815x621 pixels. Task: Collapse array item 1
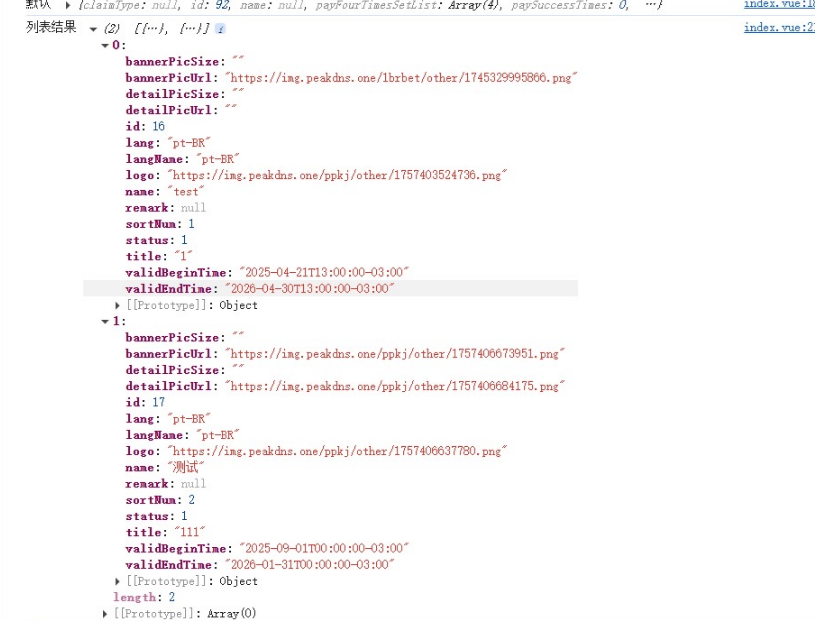(x=105, y=322)
